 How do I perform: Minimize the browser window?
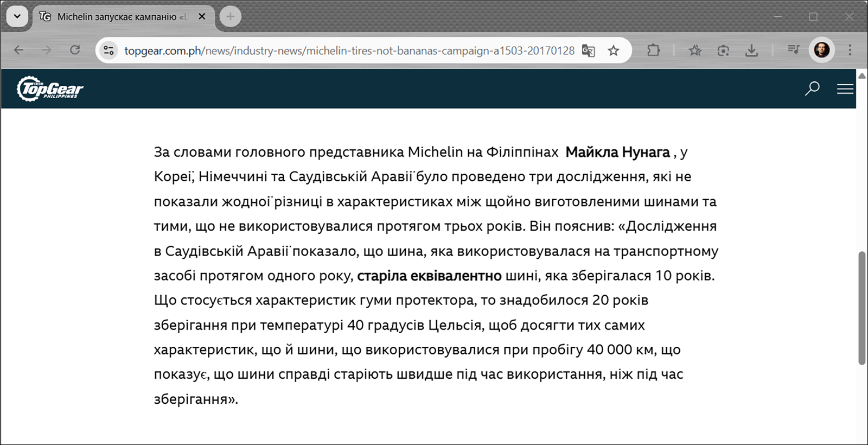coord(777,17)
